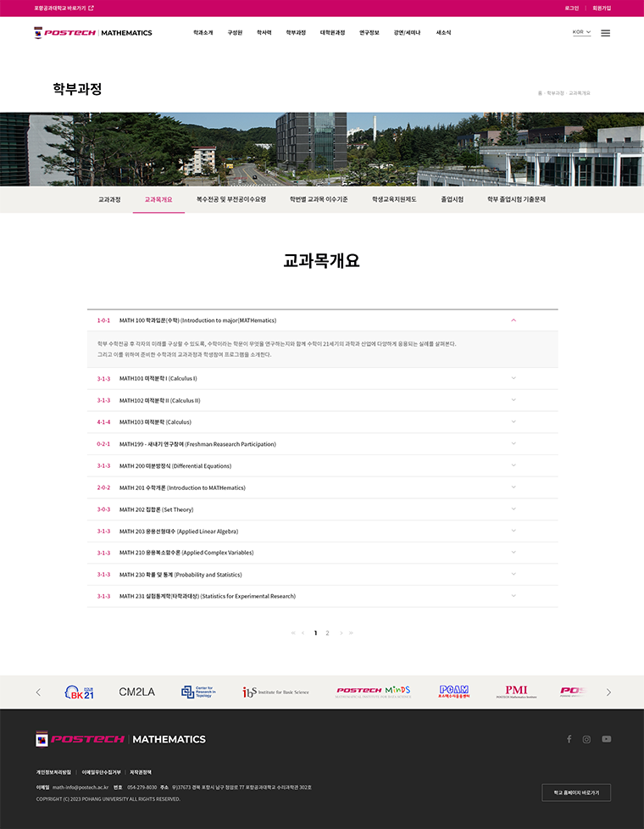Slide partner logos left with arrow
The height and width of the screenshot is (829, 644).
[38, 692]
